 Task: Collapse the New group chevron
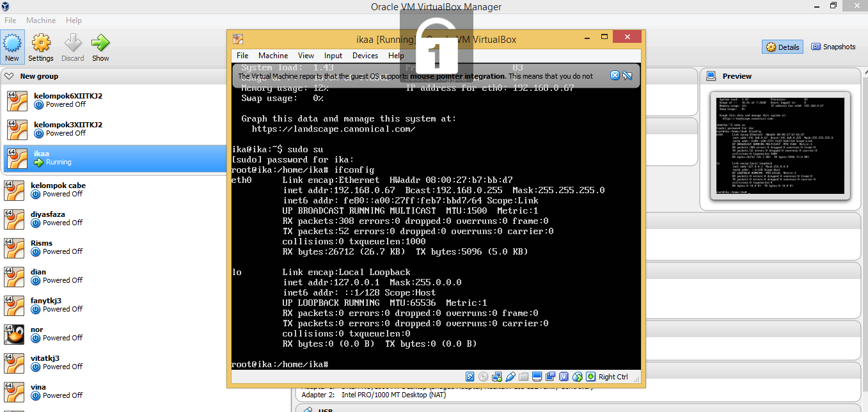(9, 75)
